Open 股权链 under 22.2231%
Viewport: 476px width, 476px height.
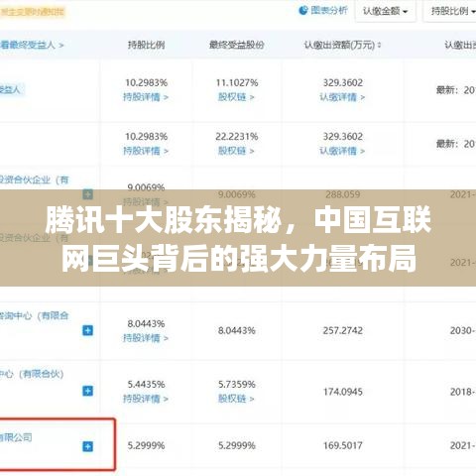pos(236,151)
